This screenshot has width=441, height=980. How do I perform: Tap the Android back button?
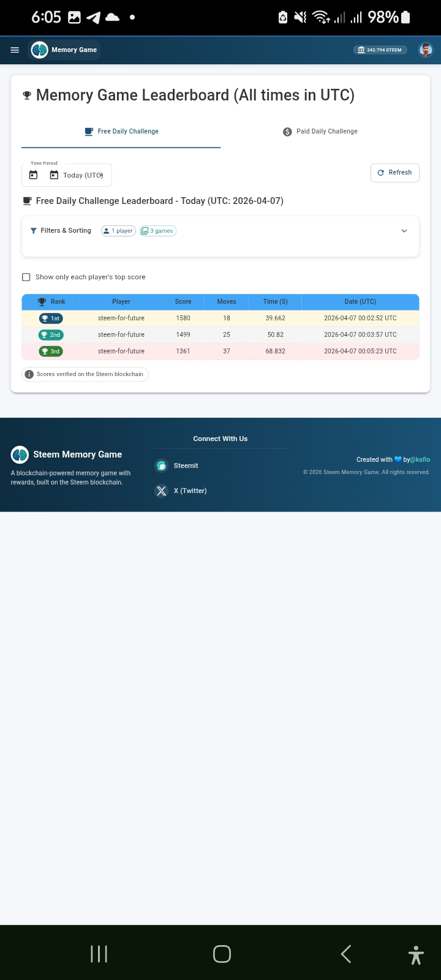pos(346,954)
